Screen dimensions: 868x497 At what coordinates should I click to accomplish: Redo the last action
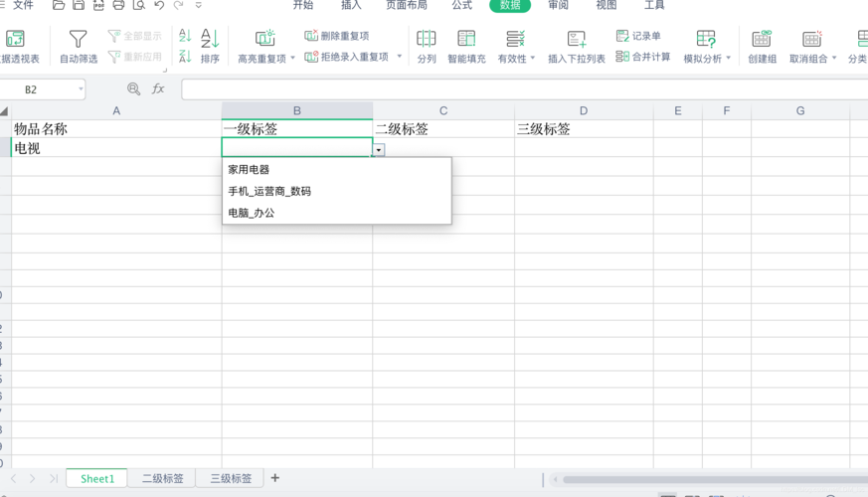click(178, 6)
